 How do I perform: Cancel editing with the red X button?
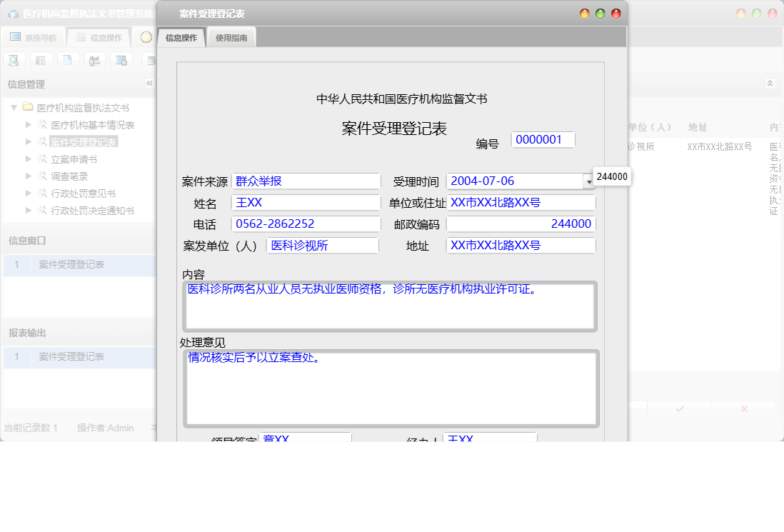tap(743, 408)
